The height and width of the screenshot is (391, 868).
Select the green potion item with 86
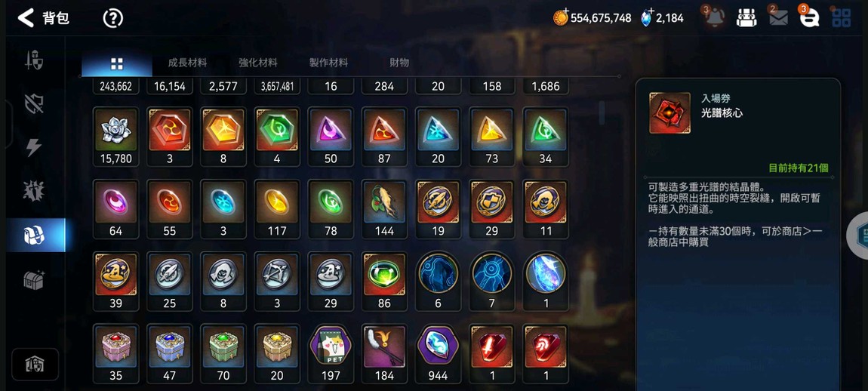pyautogui.click(x=384, y=282)
